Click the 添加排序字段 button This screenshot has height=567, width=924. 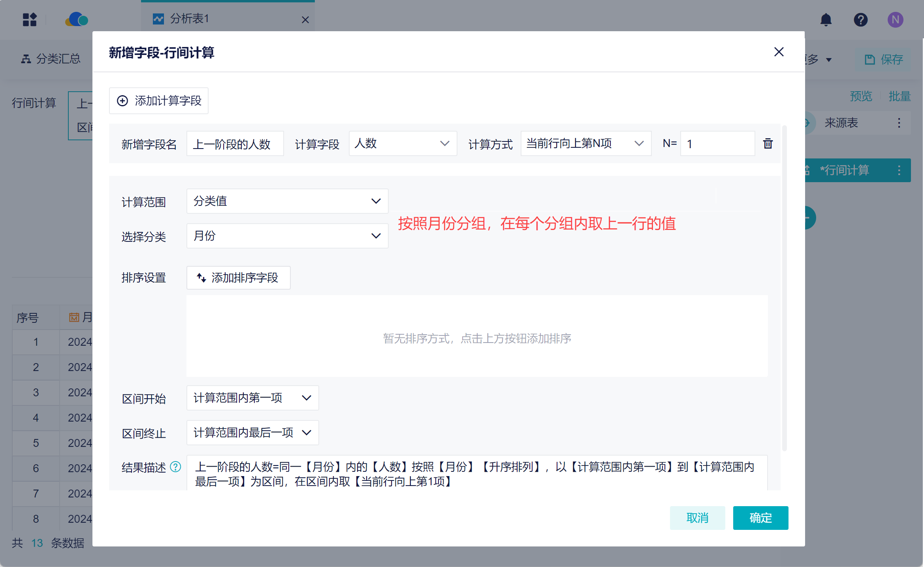[x=238, y=278]
